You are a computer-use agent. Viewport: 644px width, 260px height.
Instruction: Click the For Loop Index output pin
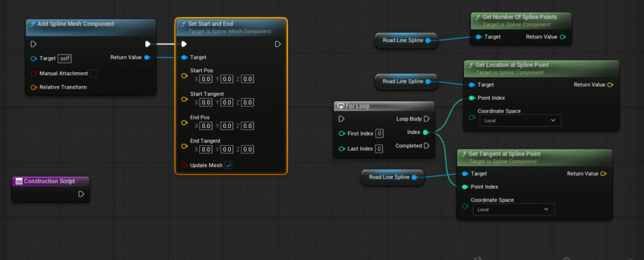pos(426,133)
